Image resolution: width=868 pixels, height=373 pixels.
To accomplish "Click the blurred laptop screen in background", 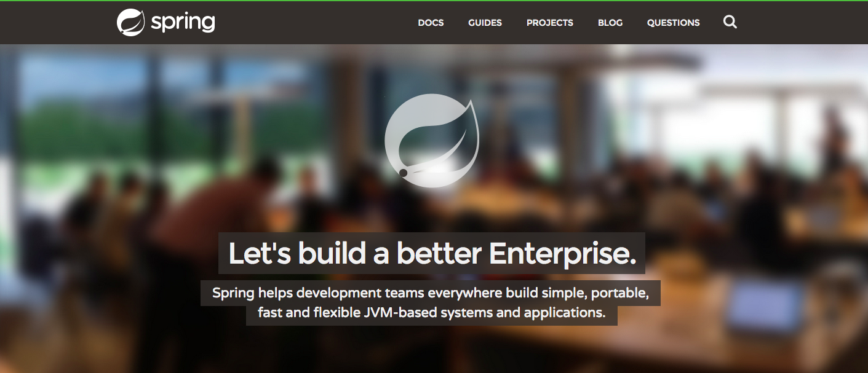I will [765, 305].
